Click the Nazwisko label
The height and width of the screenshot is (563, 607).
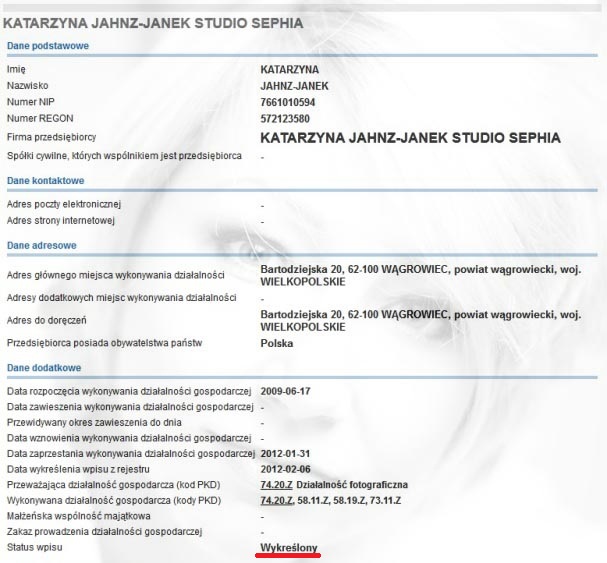(x=27, y=86)
